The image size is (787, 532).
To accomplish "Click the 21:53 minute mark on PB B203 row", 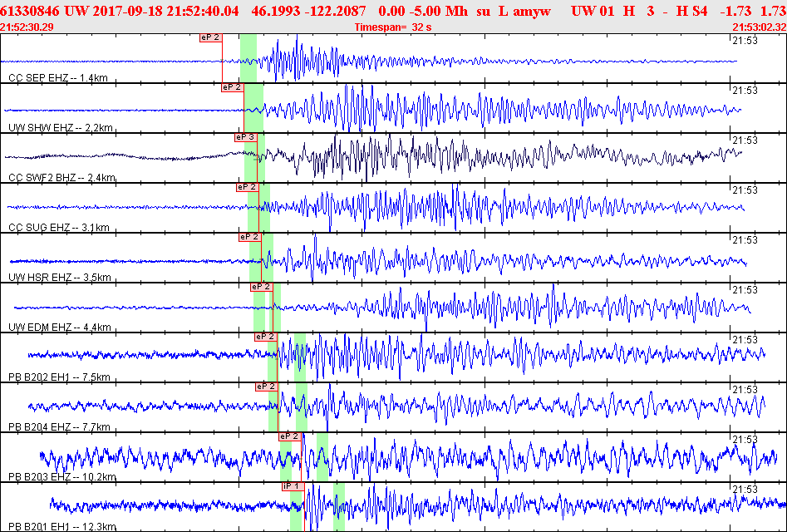I will point(745,440).
